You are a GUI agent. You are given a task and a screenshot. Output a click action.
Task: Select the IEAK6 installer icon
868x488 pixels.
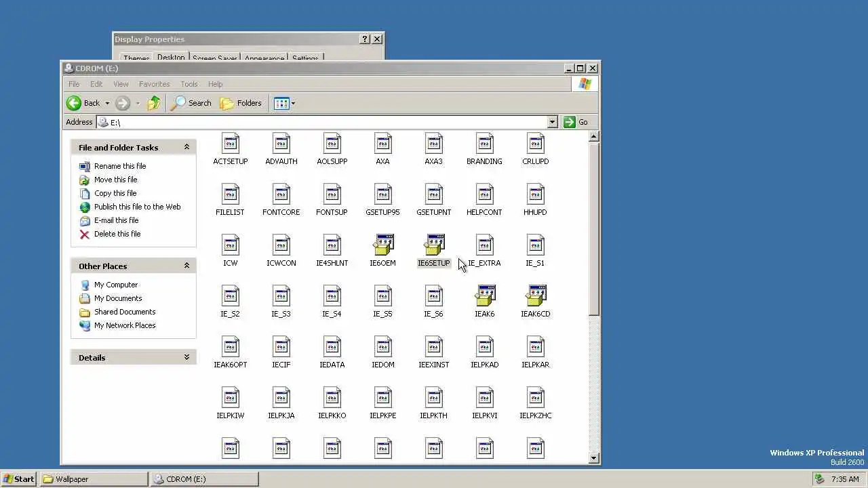point(485,296)
